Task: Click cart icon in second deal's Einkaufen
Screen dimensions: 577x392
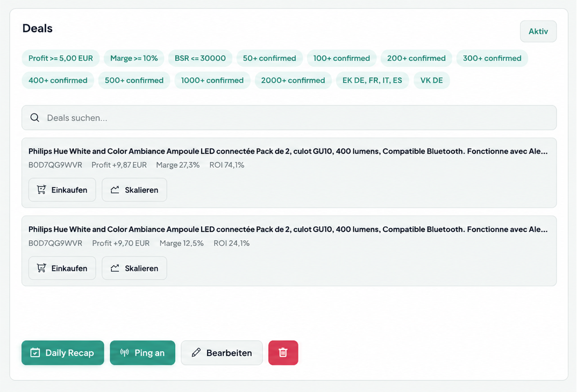Action: click(x=41, y=268)
